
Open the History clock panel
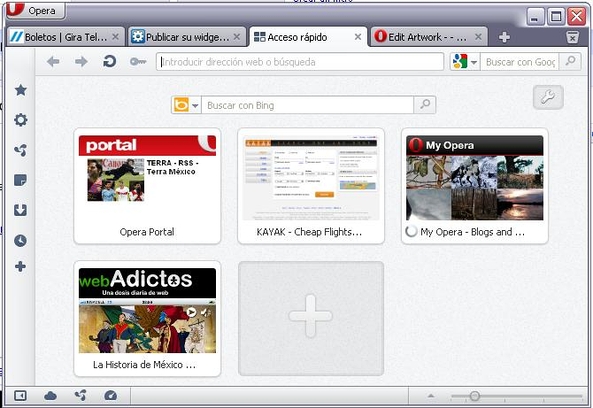[20, 240]
